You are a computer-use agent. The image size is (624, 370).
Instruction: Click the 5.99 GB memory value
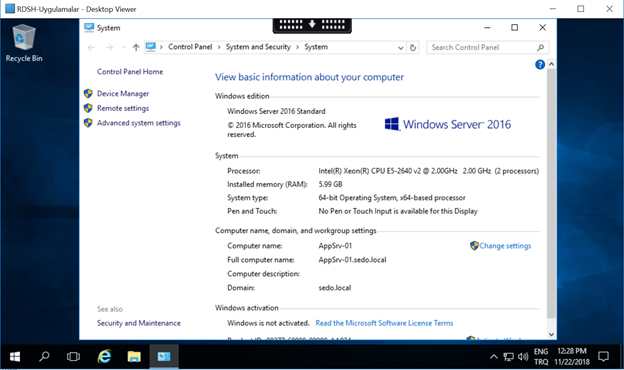point(330,184)
